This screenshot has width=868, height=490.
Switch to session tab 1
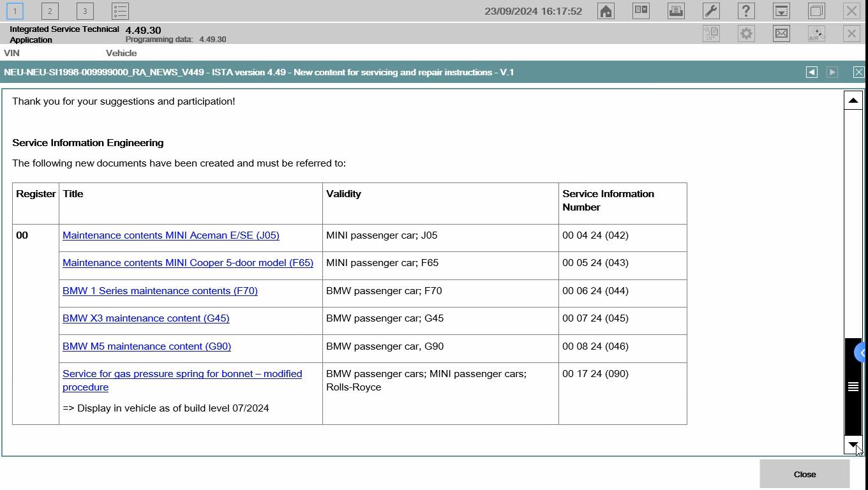coord(15,11)
